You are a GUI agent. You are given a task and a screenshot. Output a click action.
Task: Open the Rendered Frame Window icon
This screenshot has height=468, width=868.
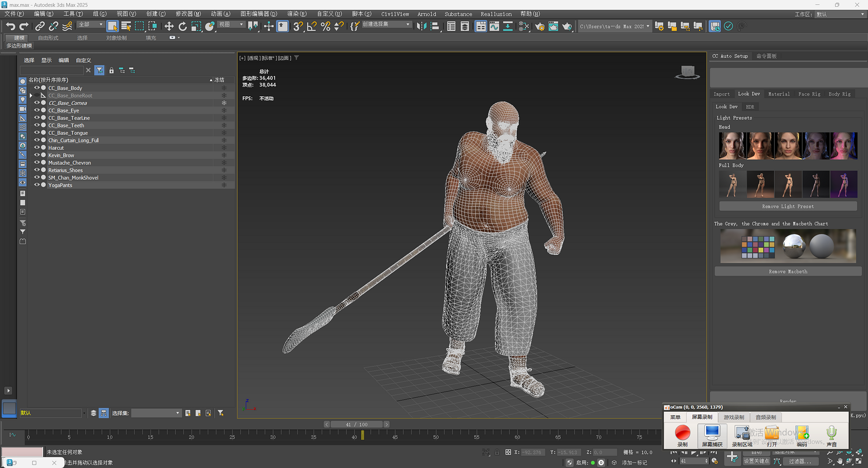tap(553, 26)
